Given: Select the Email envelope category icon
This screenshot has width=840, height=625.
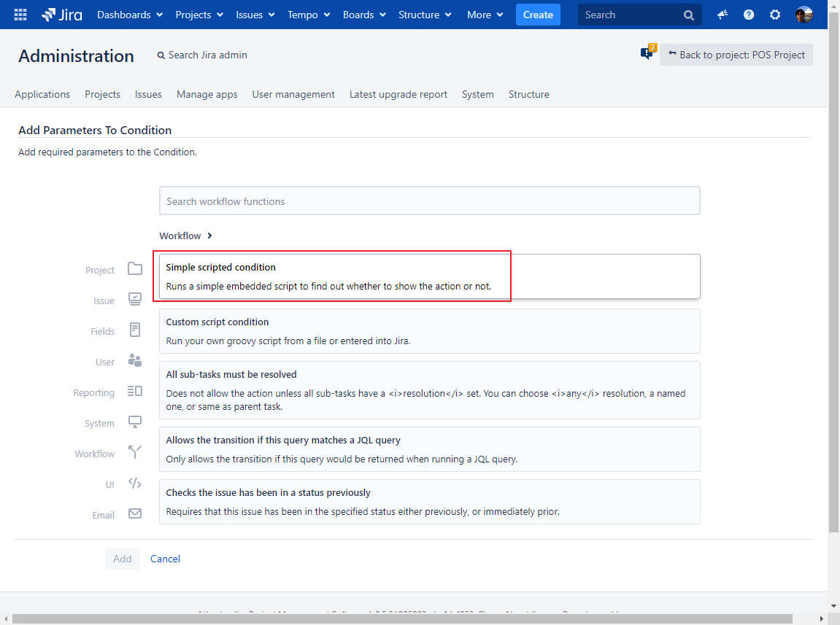Looking at the screenshot, I should coord(135,513).
